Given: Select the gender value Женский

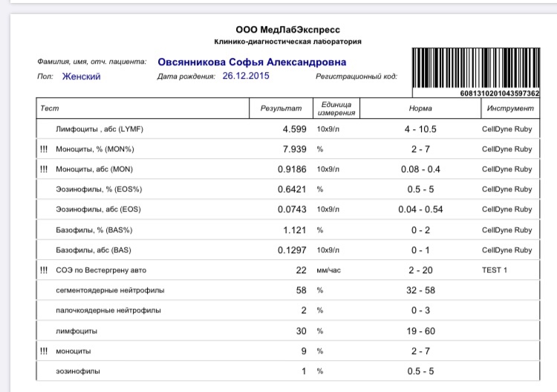Looking at the screenshot, I should tap(81, 76).
